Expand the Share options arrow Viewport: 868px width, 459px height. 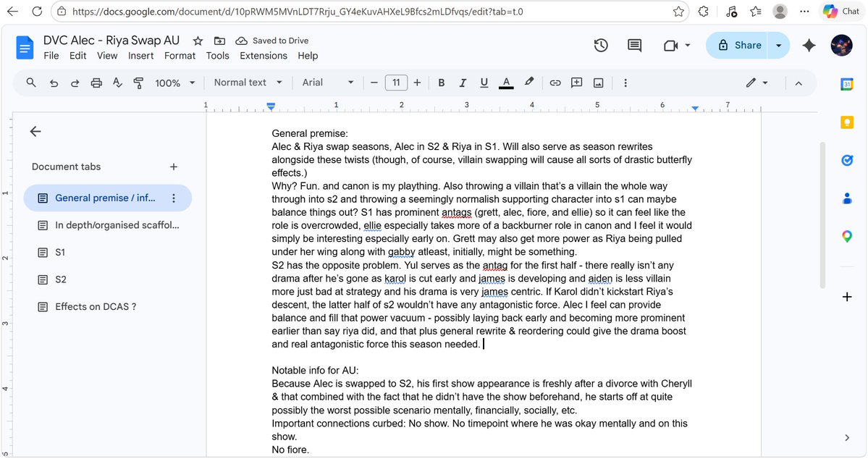coord(778,46)
